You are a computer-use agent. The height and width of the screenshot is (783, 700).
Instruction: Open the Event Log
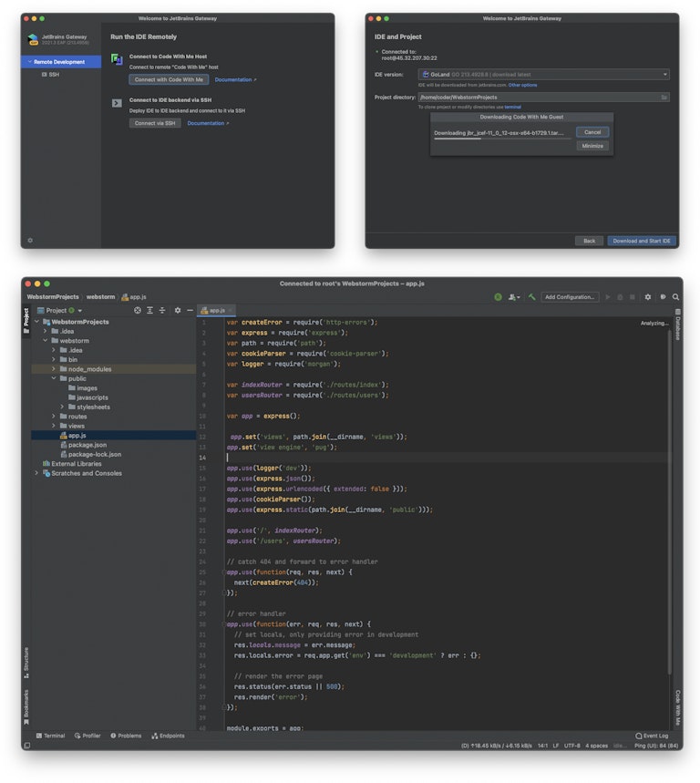coord(652,736)
